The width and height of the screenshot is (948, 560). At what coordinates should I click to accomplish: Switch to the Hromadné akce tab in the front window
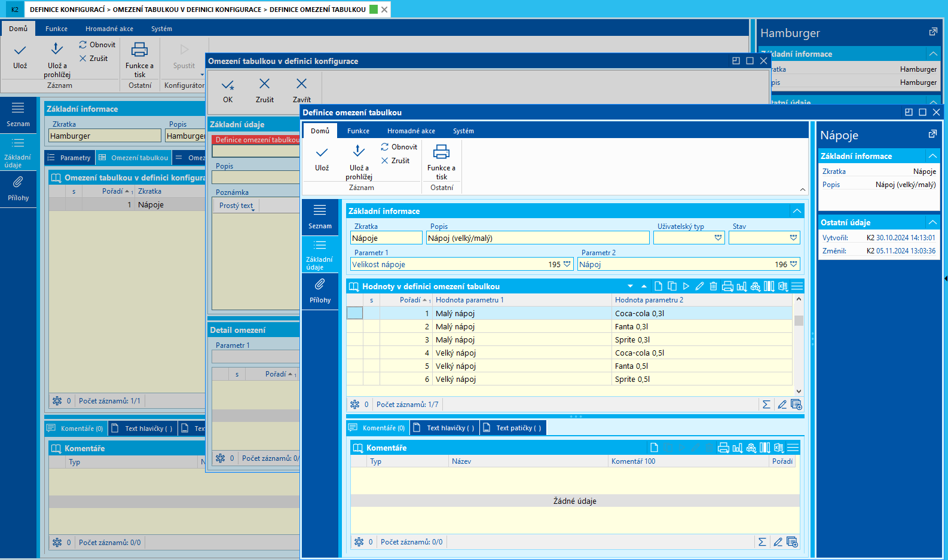(x=411, y=131)
